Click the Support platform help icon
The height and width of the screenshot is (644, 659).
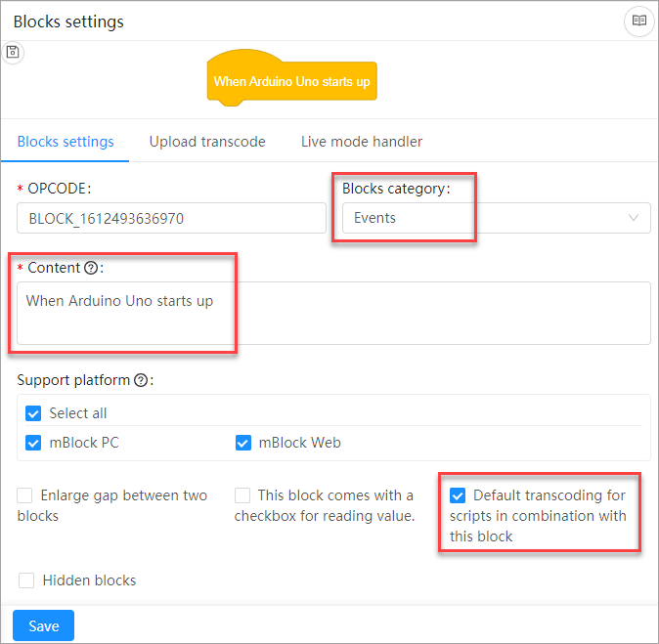140,380
